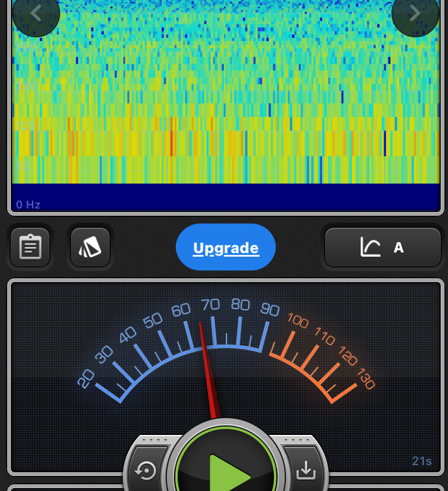Click the 0 Hz axis label

click(x=28, y=205)
